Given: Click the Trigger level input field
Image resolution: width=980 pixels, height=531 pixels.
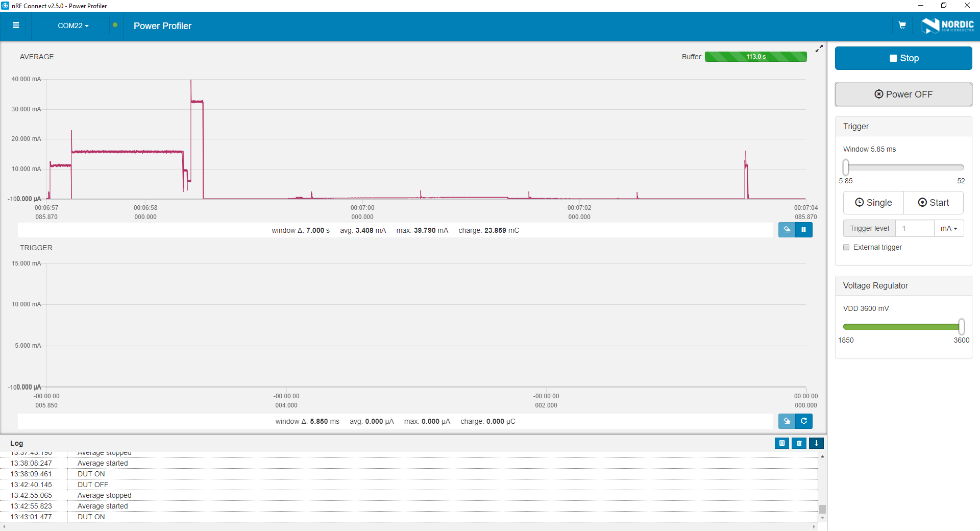Looking at the screenshot, I should (915, 228).
